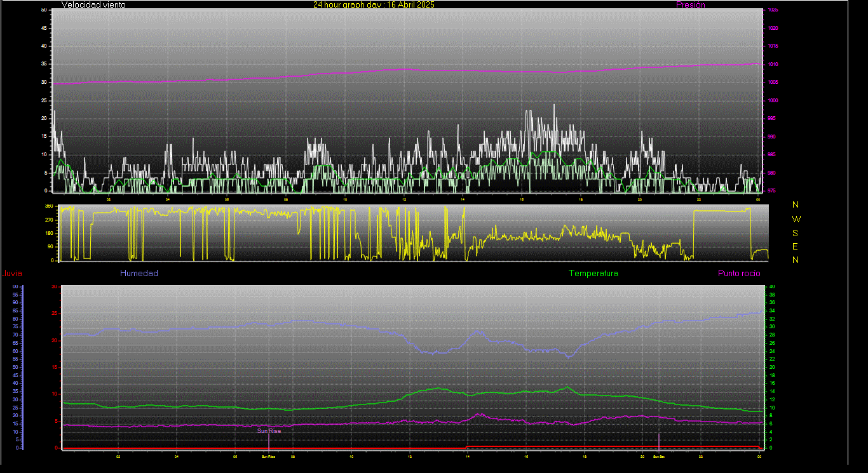Screen dimensions: 868x473
Task: Click "95" on the blue humidity scale
Action: coord(15,295)
